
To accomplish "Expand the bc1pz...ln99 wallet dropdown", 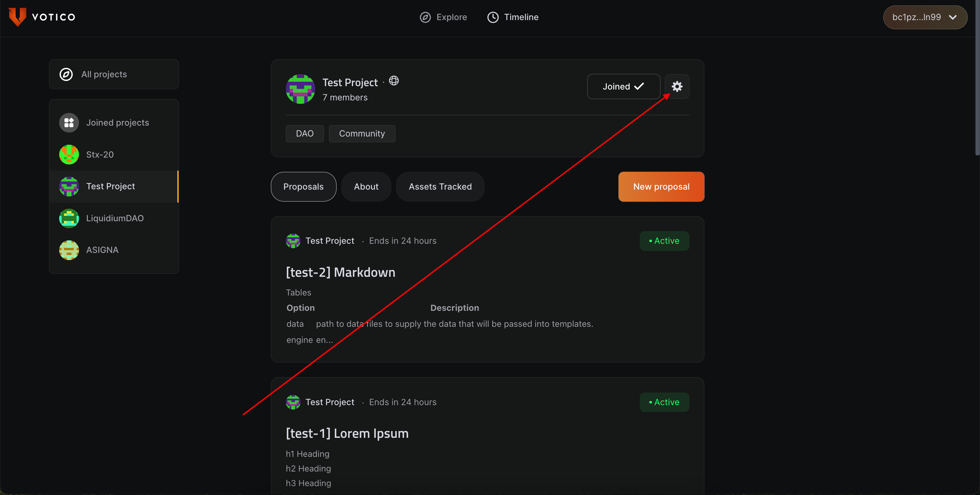I will click(x=925, y=17).
